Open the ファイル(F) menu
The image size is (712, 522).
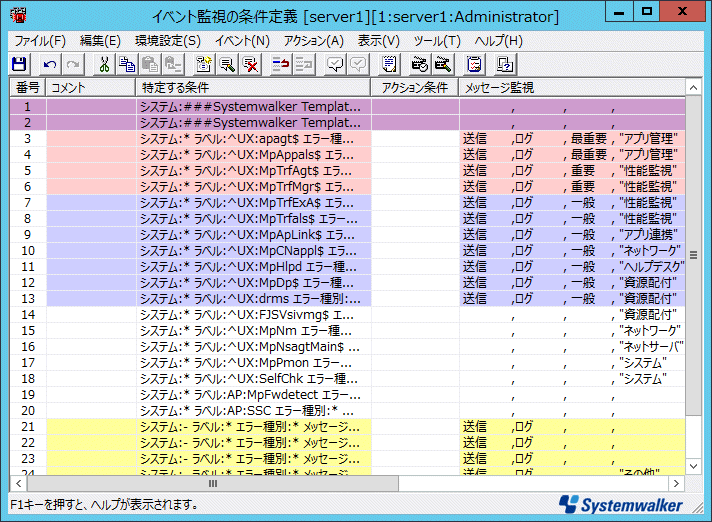(40, 41)
